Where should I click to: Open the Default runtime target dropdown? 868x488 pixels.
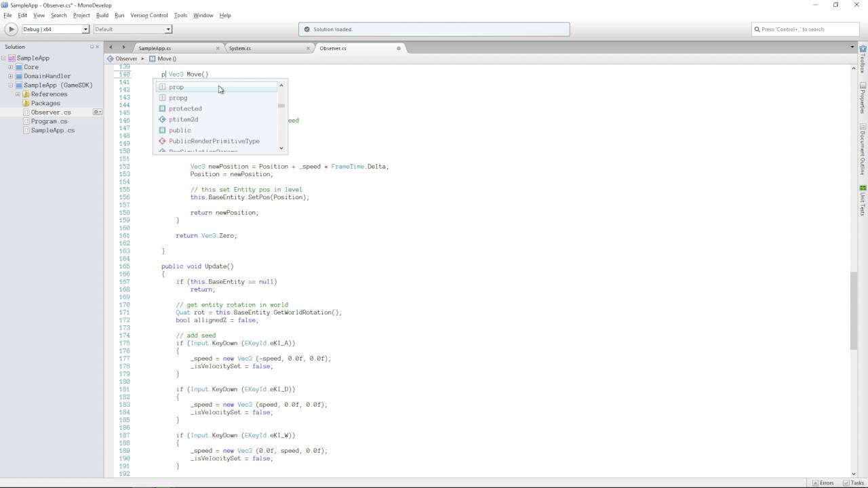tap(132, 29)
